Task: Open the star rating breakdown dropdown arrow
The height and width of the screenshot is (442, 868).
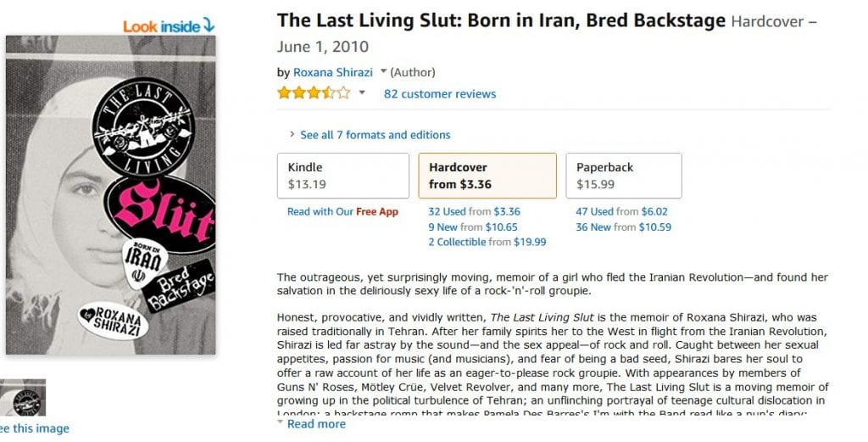Action: tap(362, 93)
